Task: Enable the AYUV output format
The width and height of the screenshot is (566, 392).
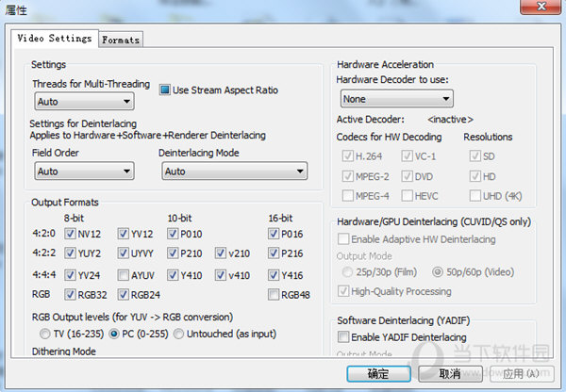Action: 123,275
